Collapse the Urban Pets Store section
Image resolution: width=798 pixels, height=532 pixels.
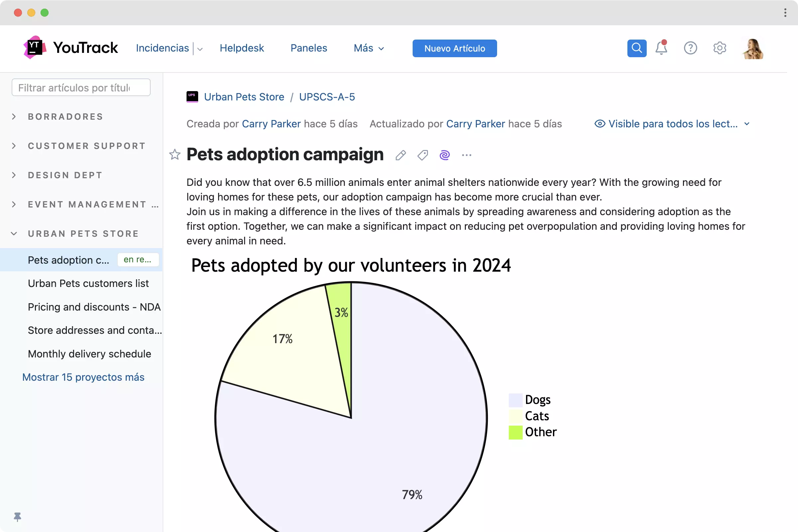pyautogui.click(x=14, y=234)
